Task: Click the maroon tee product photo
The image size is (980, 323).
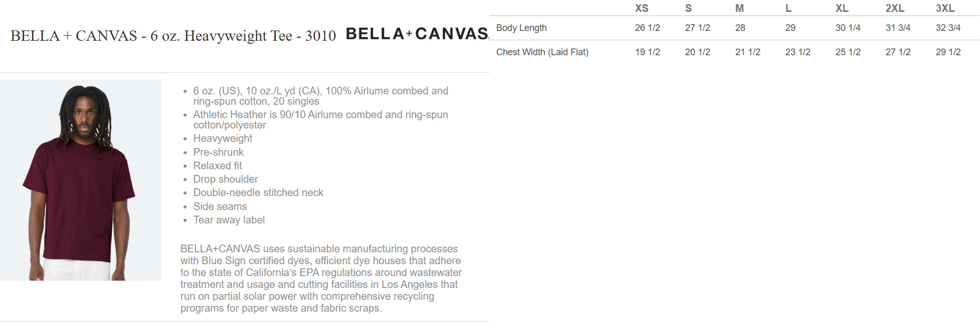Action: pos(80,180)
